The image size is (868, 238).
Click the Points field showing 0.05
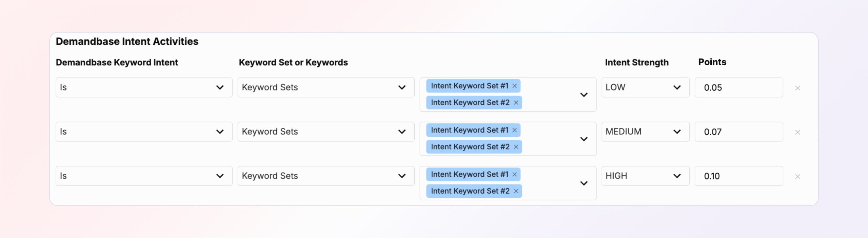click(738, 88)
